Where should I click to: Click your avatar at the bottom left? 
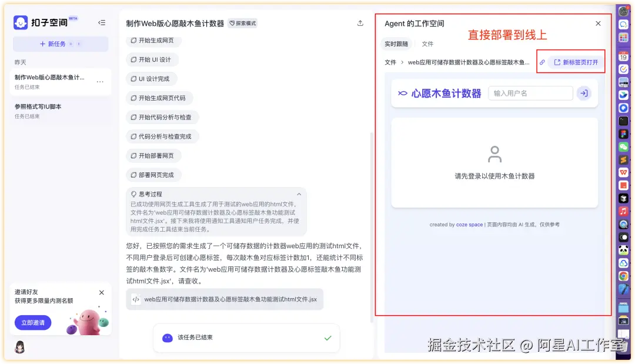click(x=19, y=348)
